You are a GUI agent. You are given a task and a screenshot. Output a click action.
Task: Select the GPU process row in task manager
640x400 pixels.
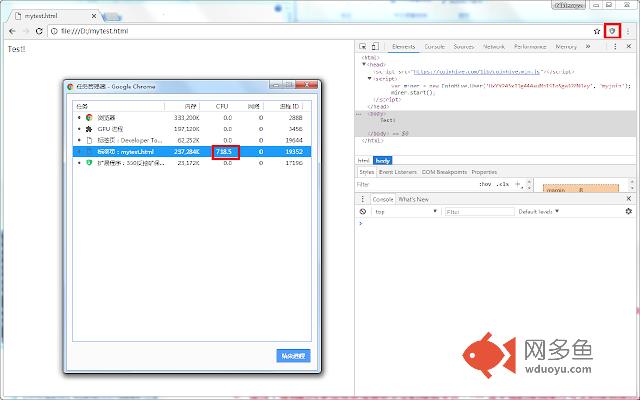point(192,129)
